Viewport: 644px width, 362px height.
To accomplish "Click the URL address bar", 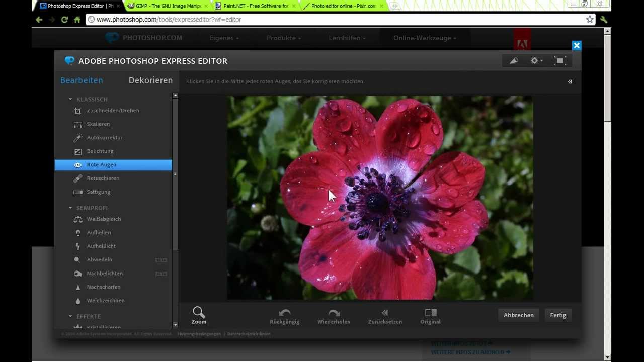I will coord(337,20).
